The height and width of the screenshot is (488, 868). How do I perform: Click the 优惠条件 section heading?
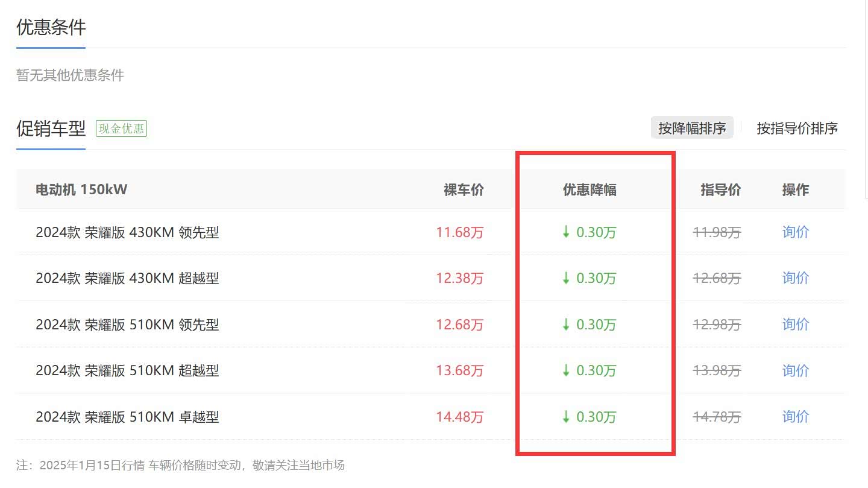coord(51,27)
